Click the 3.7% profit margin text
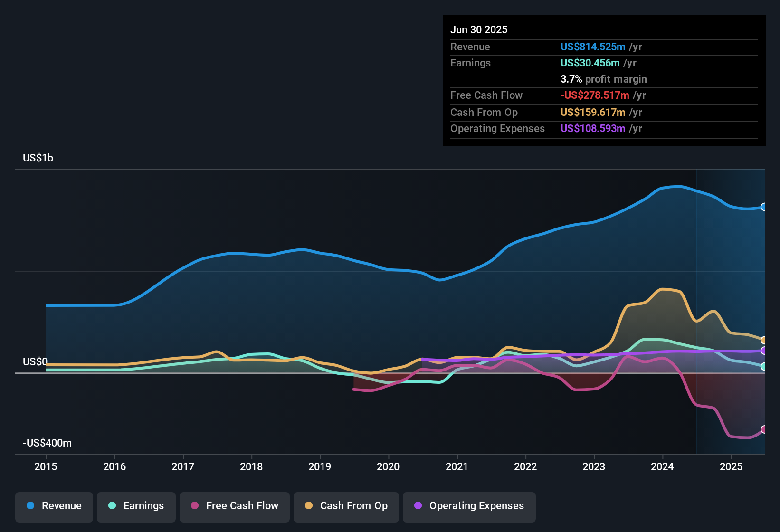780x532 pixels. (604, 79)
